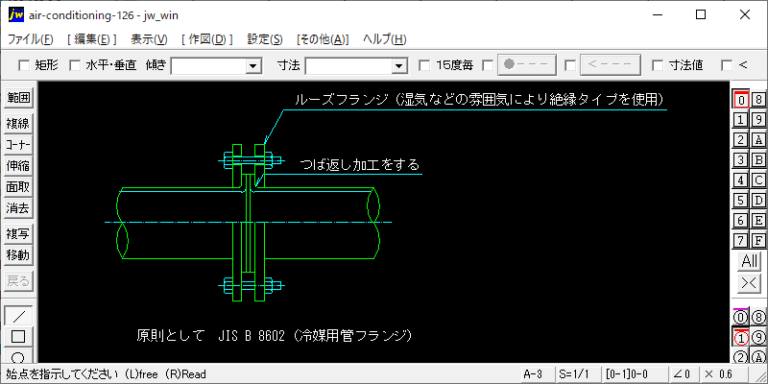The image size is (768, 384).
Task: Select the circle drawing tool
Action: click(x=18, y=356)
